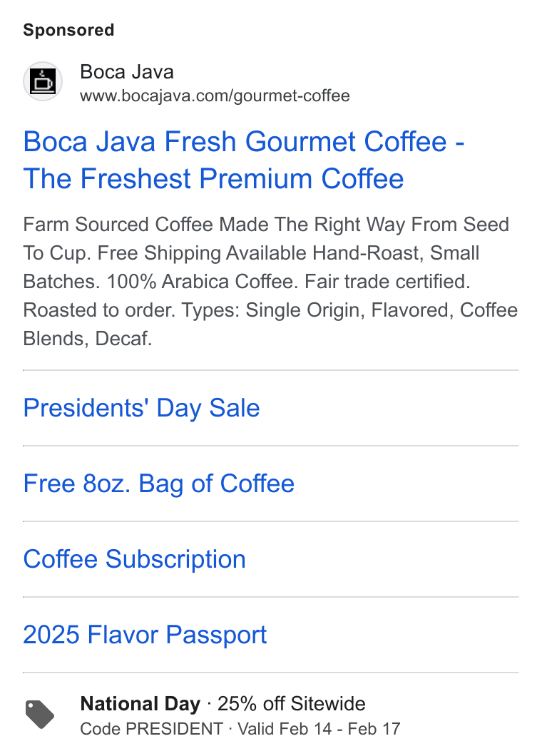542x756 pixels.
Task: Click the www.bocajava.com/gourmet-coffee URL
Action: click(x=215, y=96)
